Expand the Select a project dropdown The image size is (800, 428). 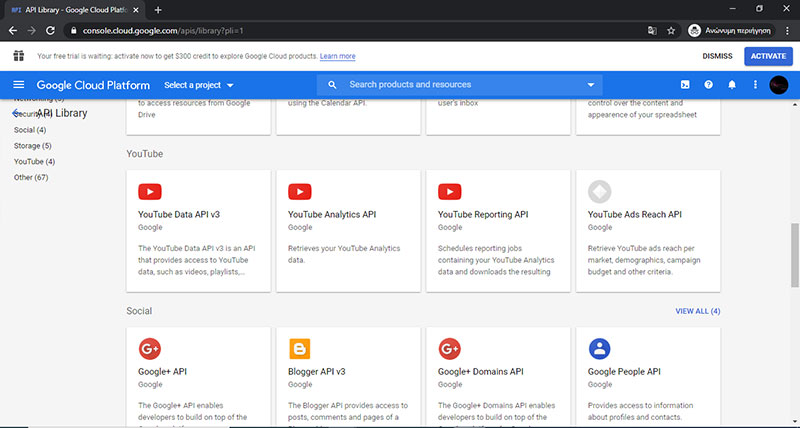(x=198, y=85)
